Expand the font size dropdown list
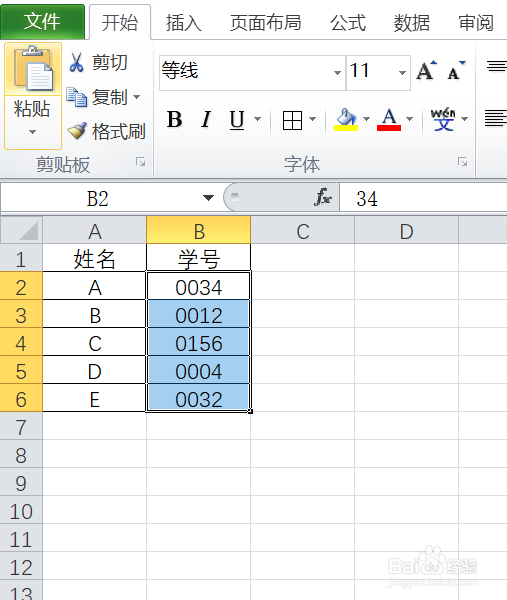The height and width of the screenshot is (600, 507). pyautogui.click(x=402, y=72)
